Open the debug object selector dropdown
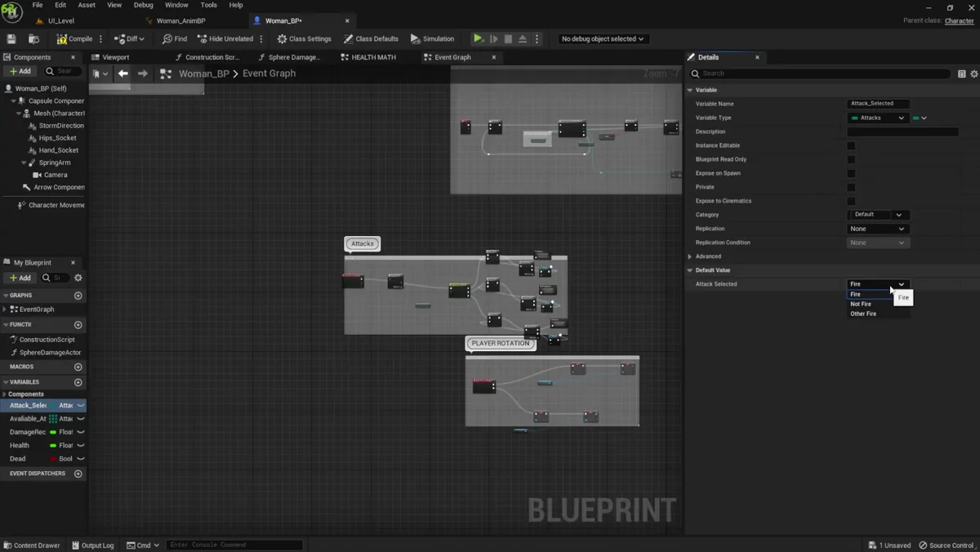980x552 pixels. point(603,38)
